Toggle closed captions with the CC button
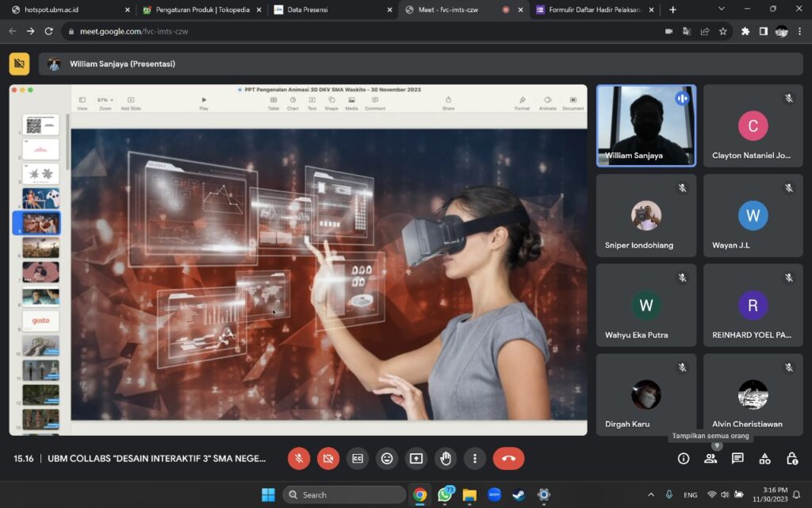812x508 pixels. tap(358, 458)
